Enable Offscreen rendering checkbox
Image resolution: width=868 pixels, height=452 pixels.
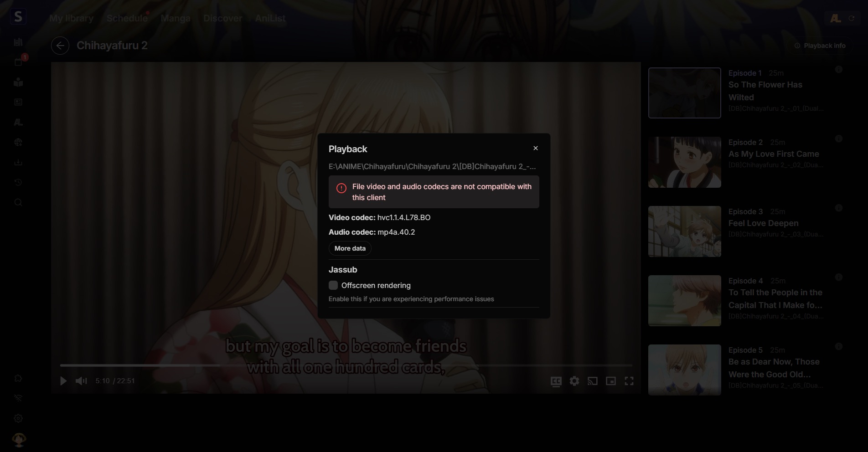pos(333,285)
